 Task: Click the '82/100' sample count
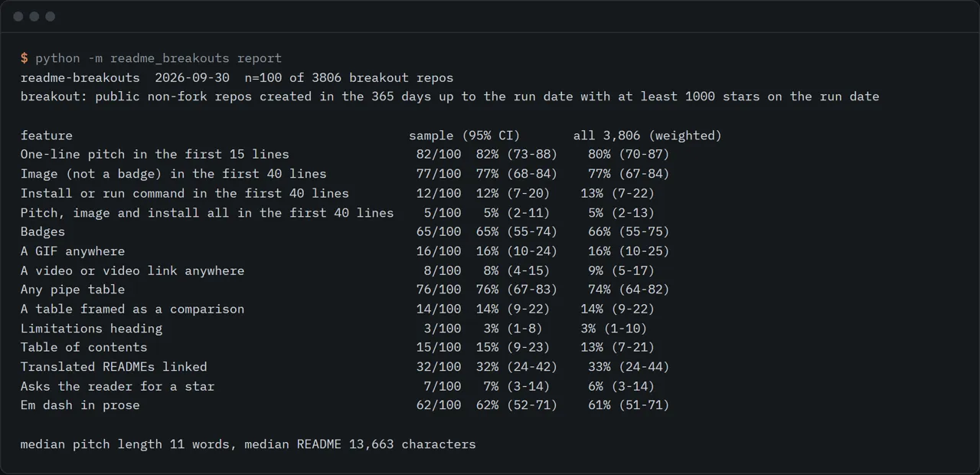pos(439,155)
